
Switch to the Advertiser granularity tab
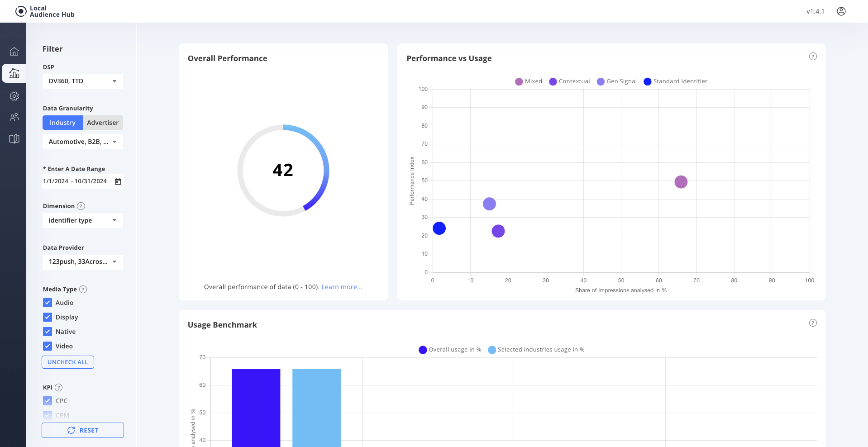pos(103,123)
